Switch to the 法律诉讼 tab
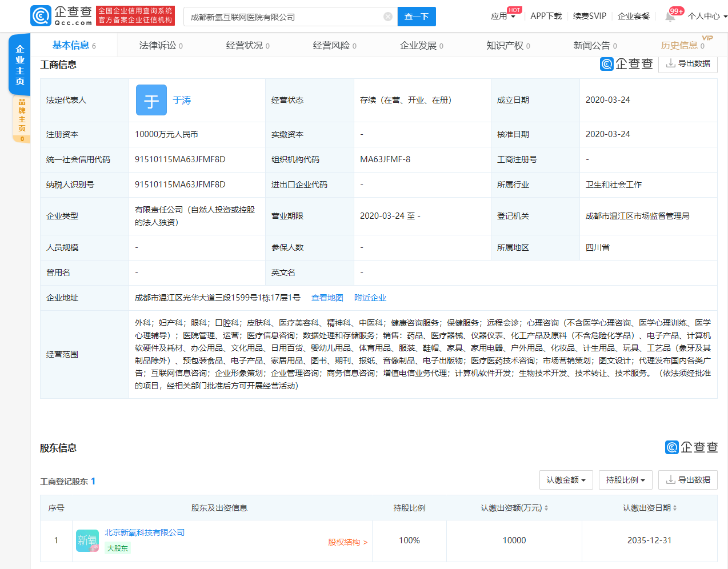Screen dimensions: 728x569 pos(161,46)
